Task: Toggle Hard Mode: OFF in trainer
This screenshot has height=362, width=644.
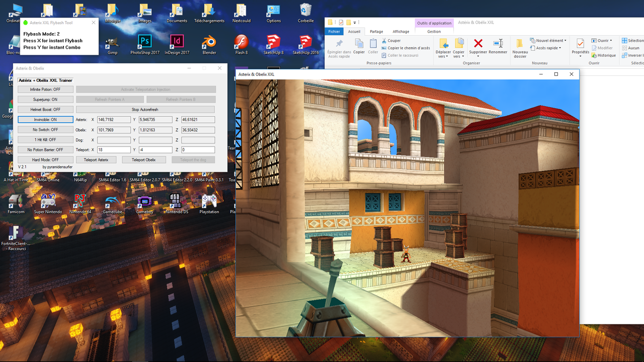Action: tap(45, 160)
